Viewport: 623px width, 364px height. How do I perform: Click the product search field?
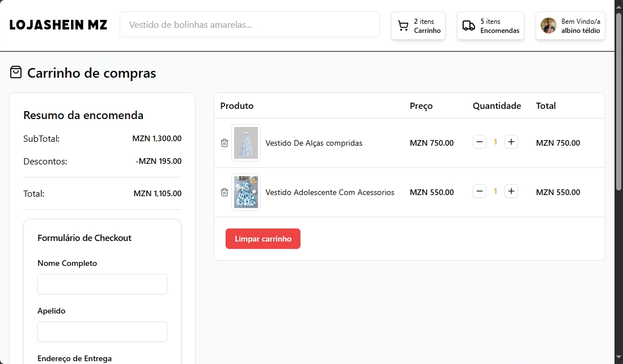(x=249, y=24)
